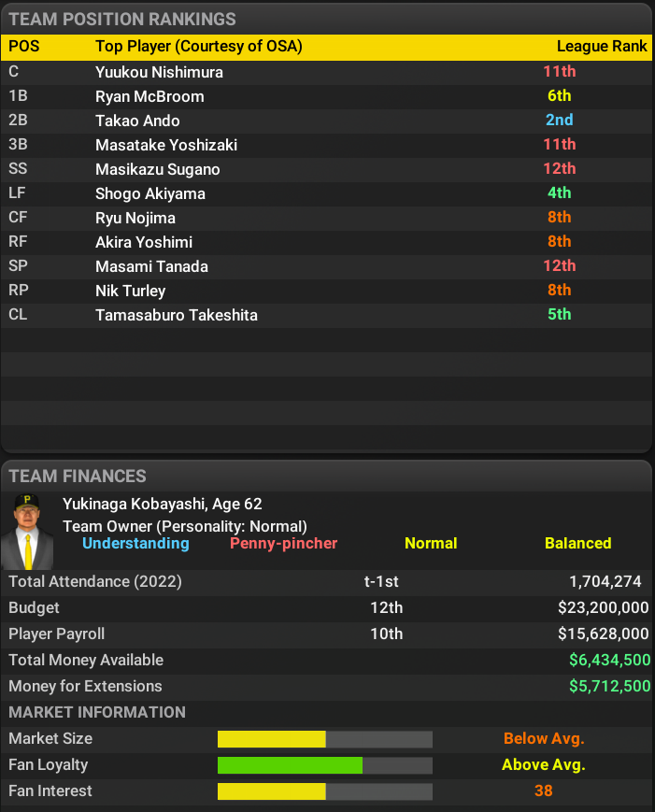Click the Market Size bar

[324, 739]
